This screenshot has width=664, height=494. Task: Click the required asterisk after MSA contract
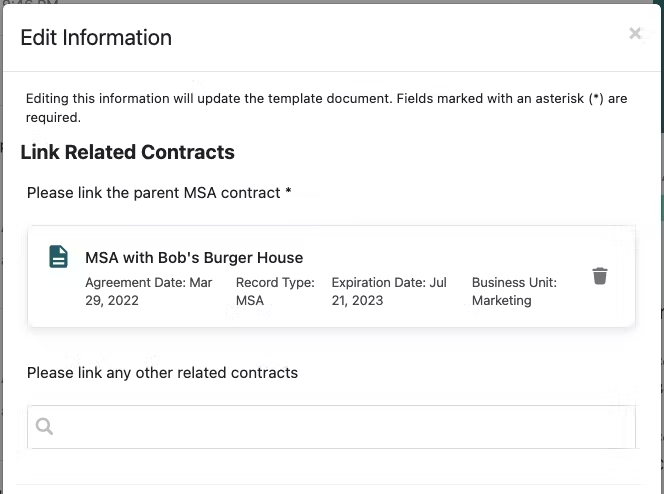click(288, 191)
